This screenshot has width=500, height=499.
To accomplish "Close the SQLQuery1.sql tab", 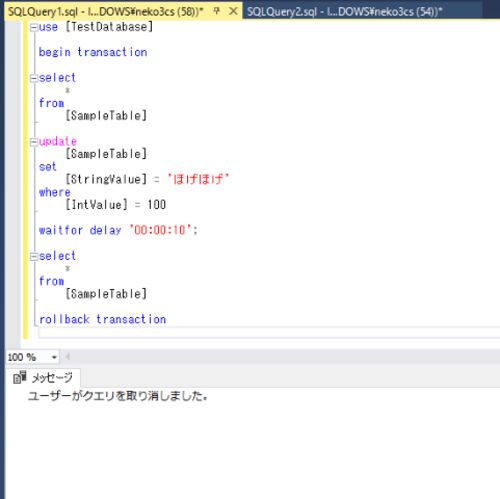I will point(234,11).
